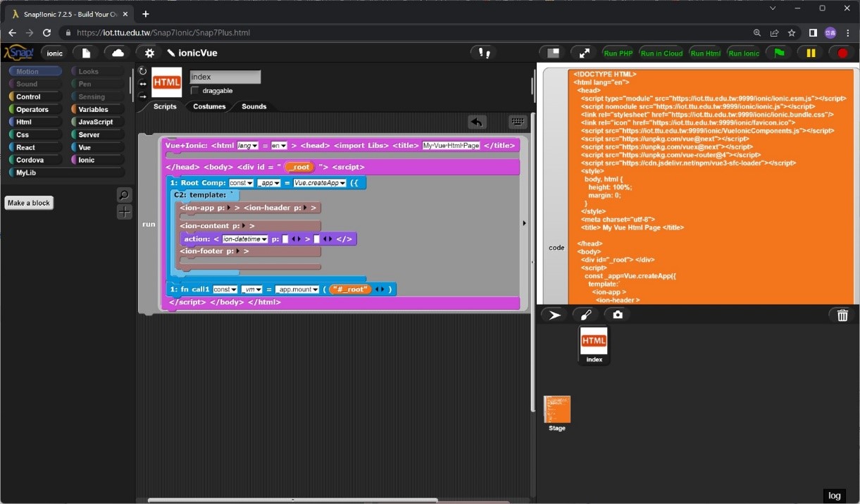Switch to the Costumes tab
This screenshot has height=504, width=860.
[209, 106]
